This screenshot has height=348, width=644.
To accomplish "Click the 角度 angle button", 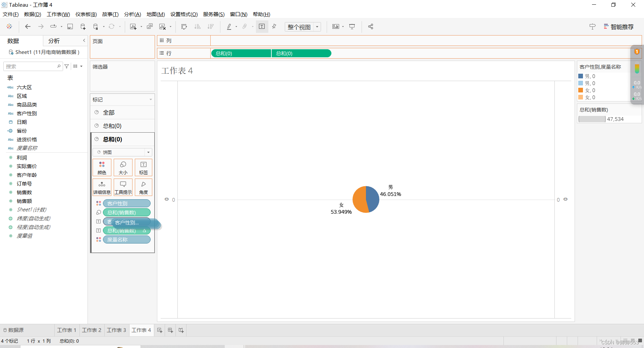I will (x=144, y=187).
